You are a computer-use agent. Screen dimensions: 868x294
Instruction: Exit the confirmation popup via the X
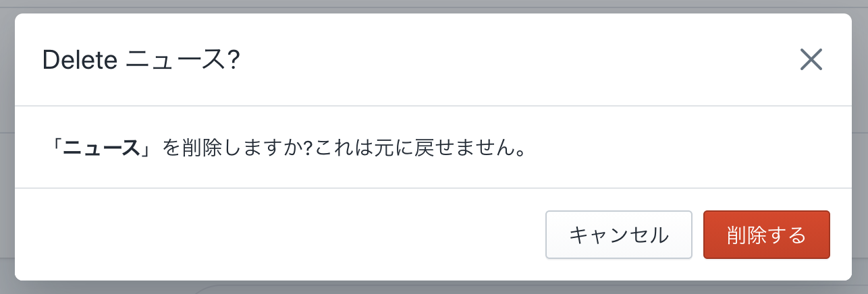tap(811, 60)
